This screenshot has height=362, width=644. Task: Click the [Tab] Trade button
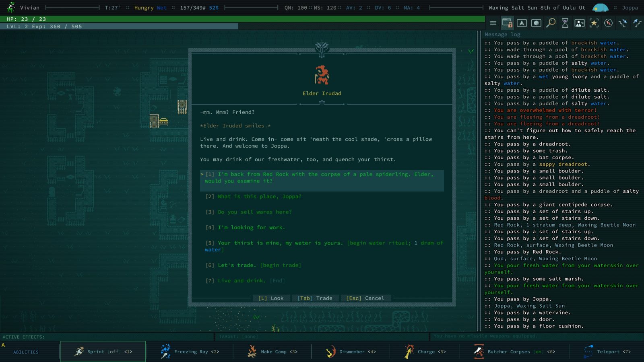pos(315,298)
